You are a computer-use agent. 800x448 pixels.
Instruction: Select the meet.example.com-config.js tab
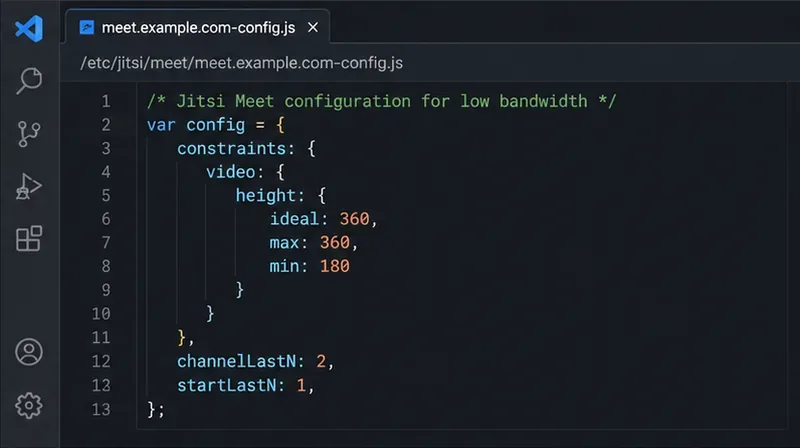click(198, 28)
